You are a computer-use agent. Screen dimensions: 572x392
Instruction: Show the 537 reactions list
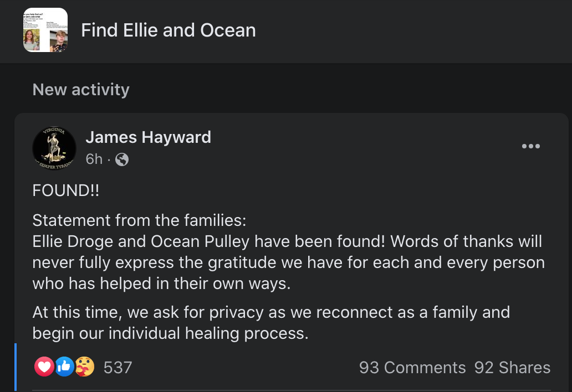[x=118, y=367]
